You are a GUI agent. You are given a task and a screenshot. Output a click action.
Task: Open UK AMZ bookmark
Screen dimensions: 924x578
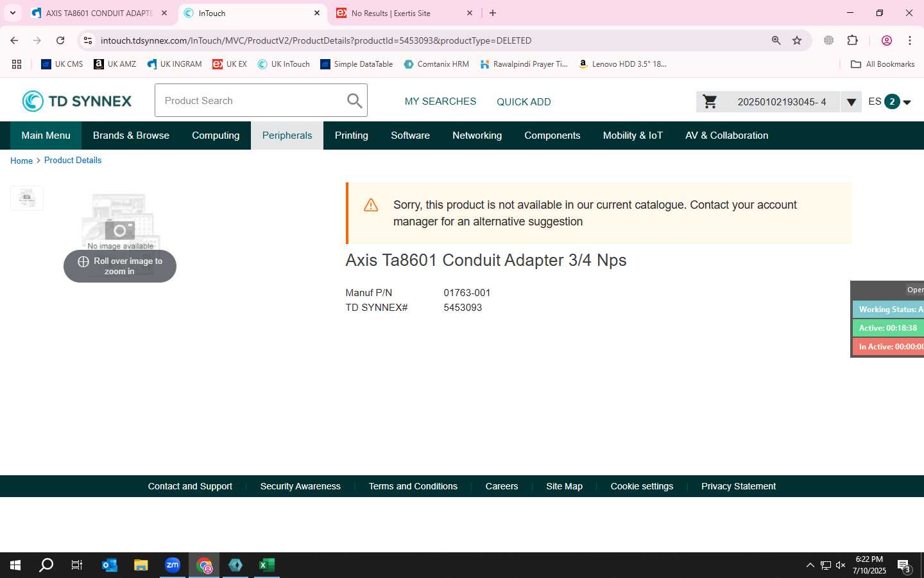pyautogui.click(x=115, y=64)
